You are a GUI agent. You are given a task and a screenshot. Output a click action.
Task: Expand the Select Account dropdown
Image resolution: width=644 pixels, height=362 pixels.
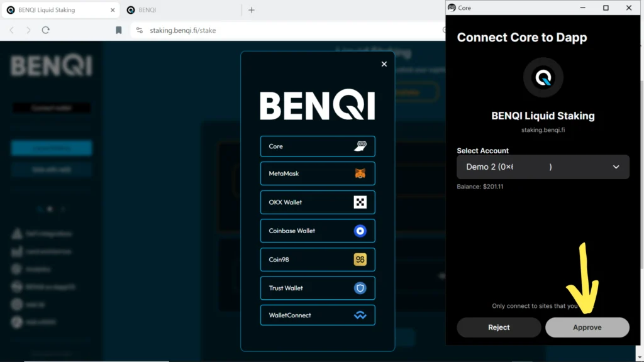pyautogui.click(x=543, y=167)
